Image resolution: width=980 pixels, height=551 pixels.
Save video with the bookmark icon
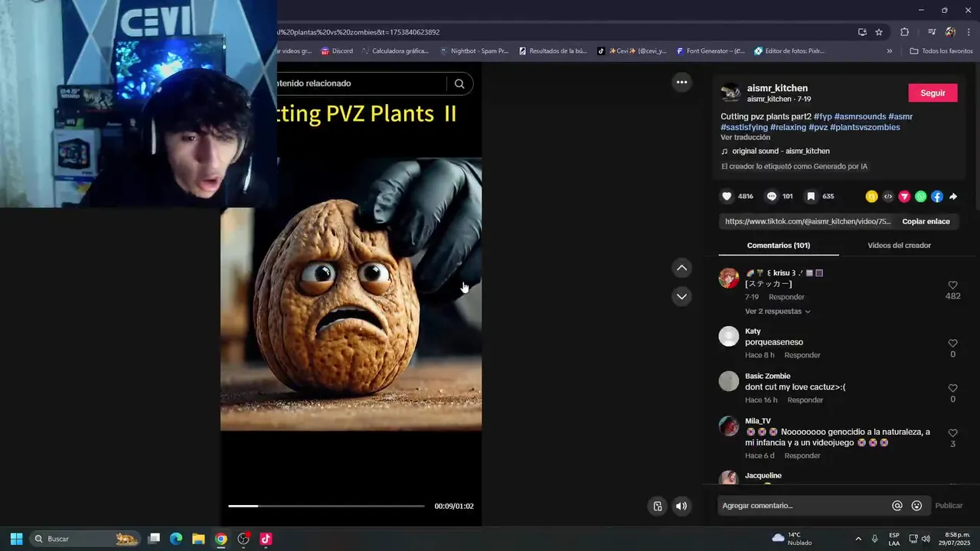[811, 197]
